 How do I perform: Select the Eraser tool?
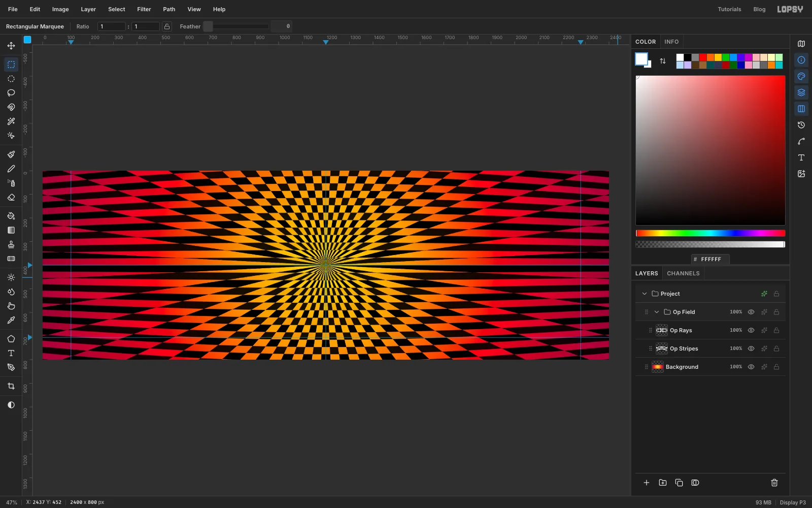pyautogui.click(x=11, y=197)
